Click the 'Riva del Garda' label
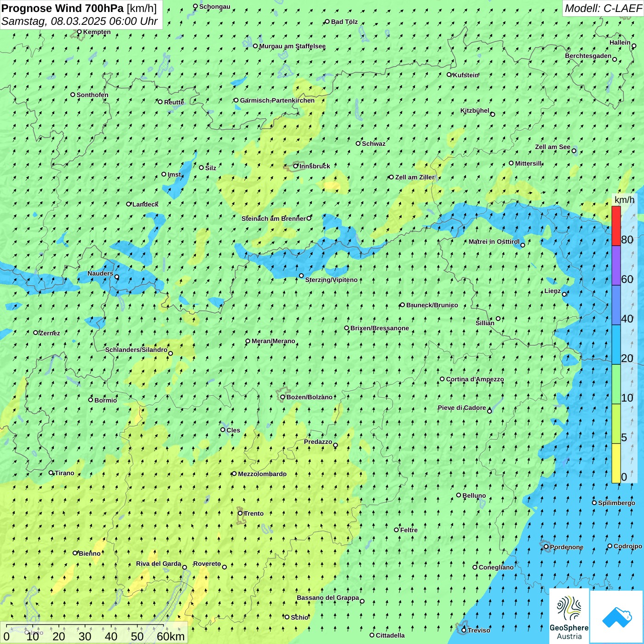The image size is (644, 644). [x=159, y=563]
